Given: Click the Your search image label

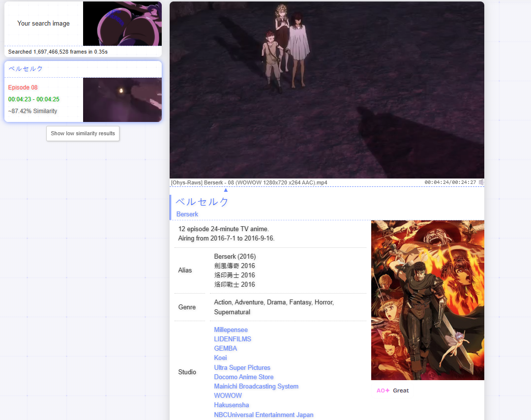Looking at the screenshot, I should [x=43, y=24].
